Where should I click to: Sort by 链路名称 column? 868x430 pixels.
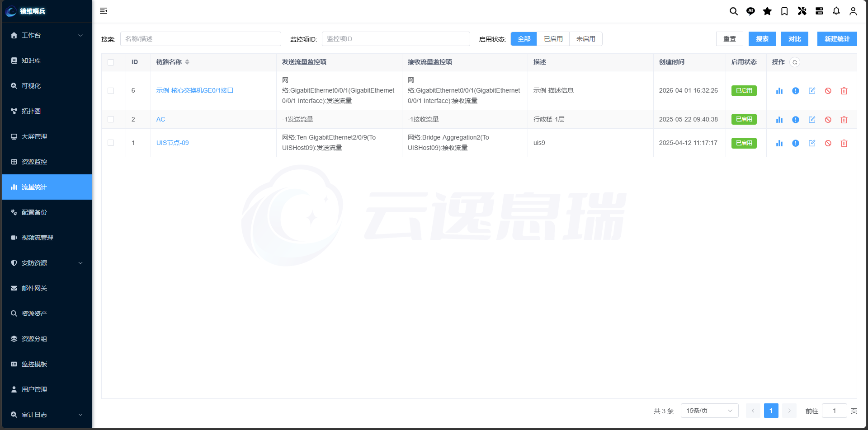click(187, 62)
